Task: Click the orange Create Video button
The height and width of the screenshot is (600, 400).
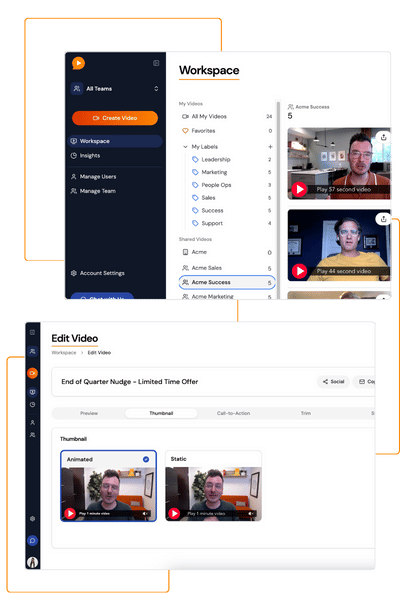Action: coord(115,118)
